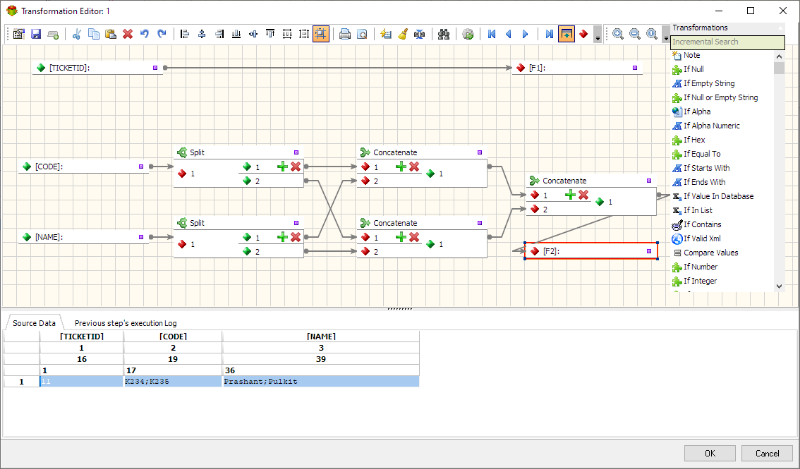Remove output from upper Split node (red X)

[295, 166]
